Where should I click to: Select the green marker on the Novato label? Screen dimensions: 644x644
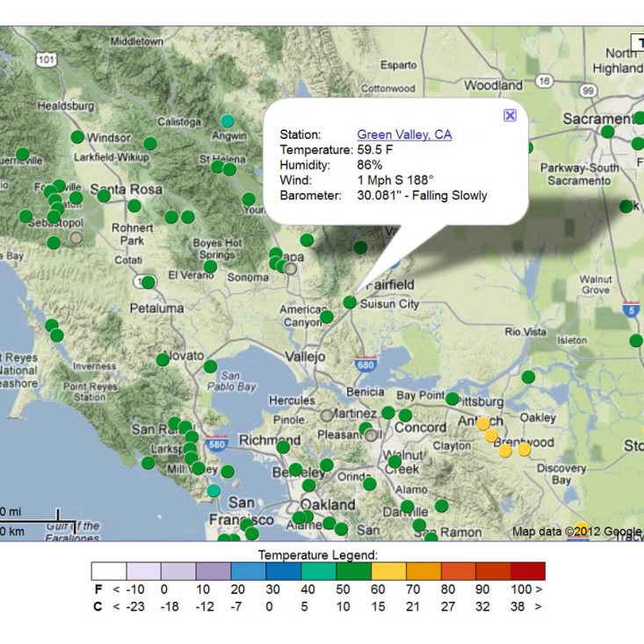tap(163, 360)
